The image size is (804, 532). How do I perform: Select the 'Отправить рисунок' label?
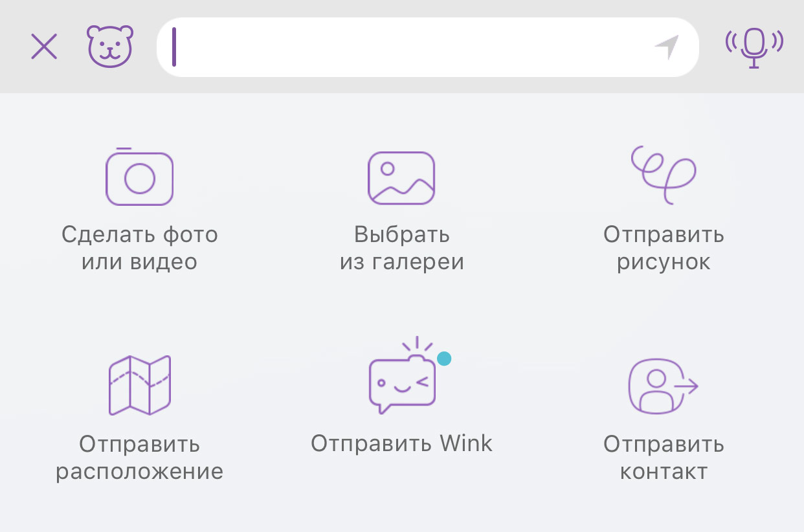tap(664, 248)
